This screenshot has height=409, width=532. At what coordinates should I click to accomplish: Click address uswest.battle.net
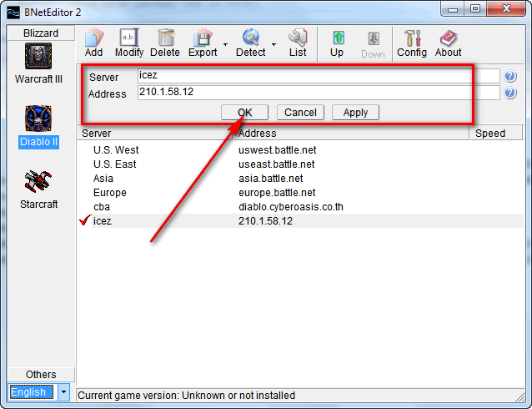[x=277, y=149]
